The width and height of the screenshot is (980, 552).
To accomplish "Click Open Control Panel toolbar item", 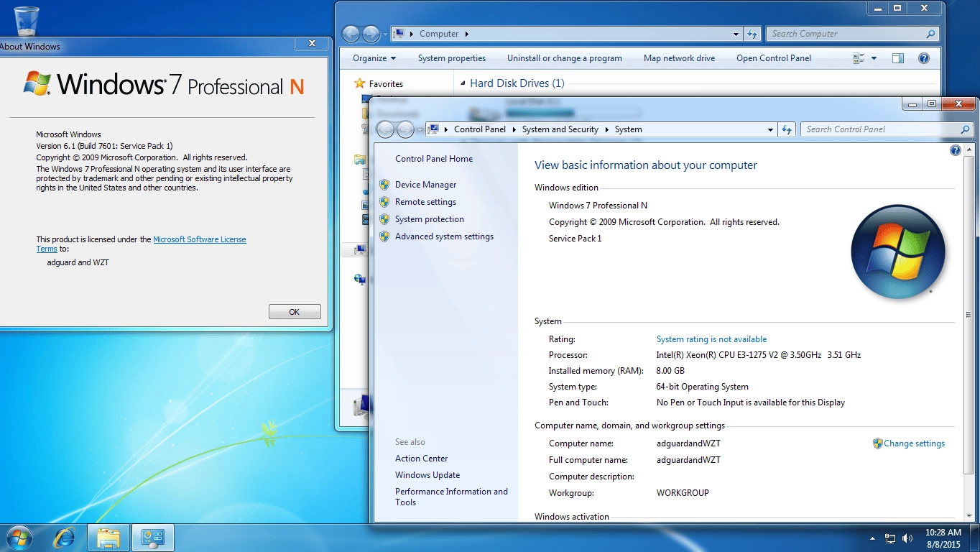I will (774, 58).
